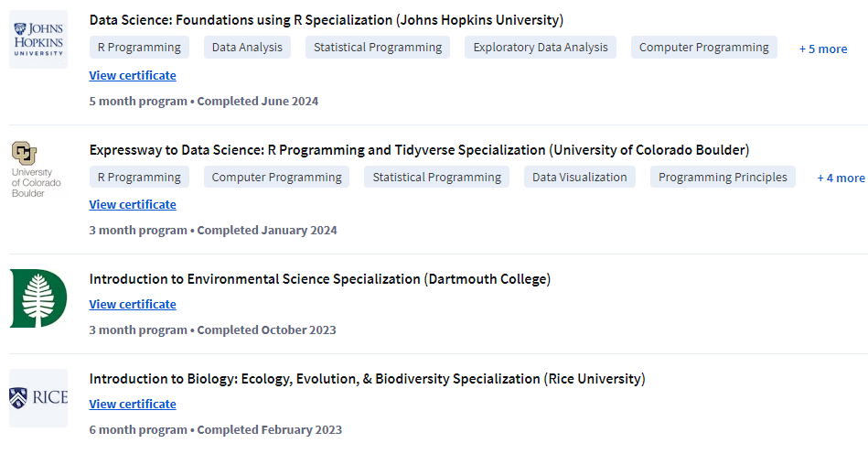This screenshot has height=454, width=868.
Task: View certificate for Introduction to Environmental Science
Action: coord(133,304)
